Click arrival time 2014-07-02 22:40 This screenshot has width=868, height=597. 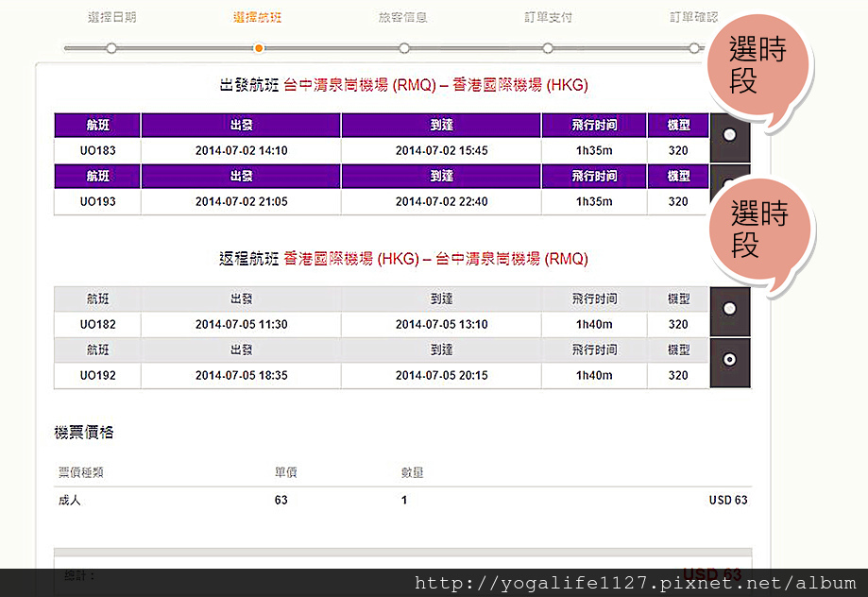(442, 201)
